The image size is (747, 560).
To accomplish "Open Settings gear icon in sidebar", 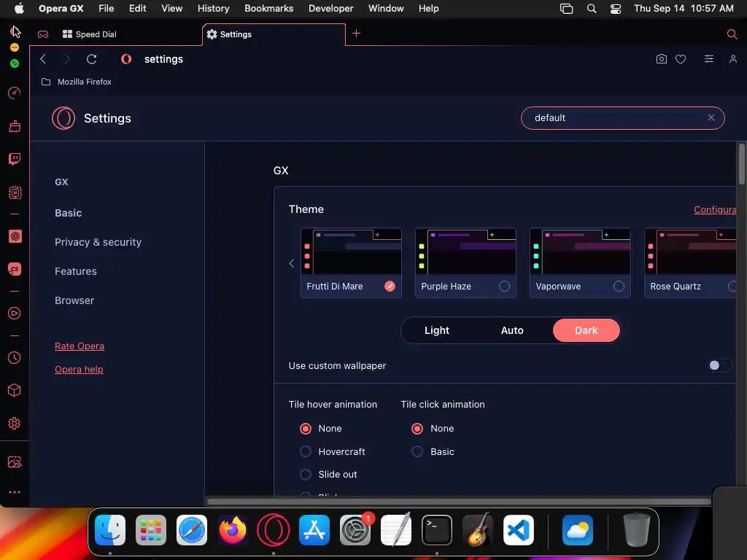I will 15,424.
